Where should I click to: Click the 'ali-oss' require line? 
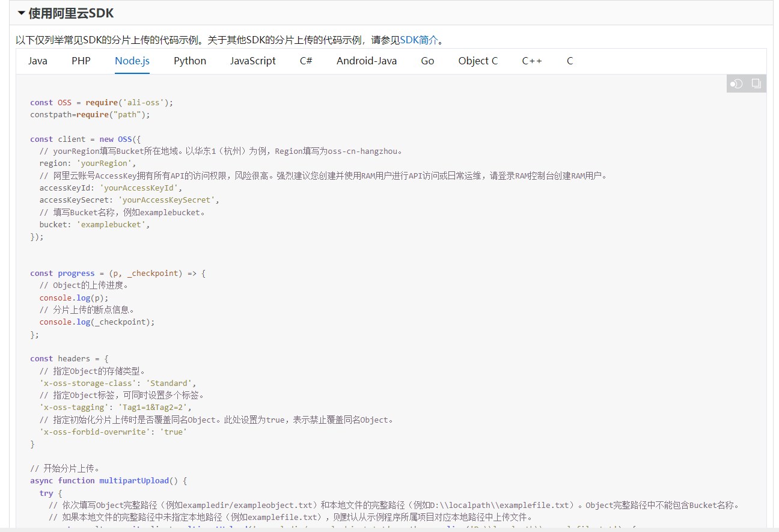[102, 102]
